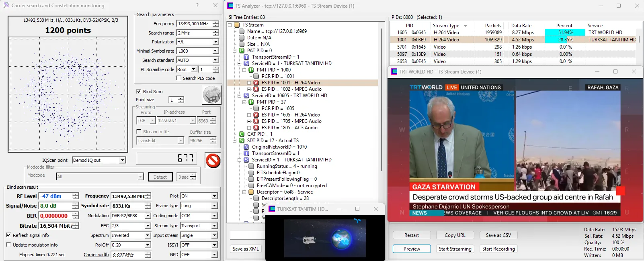Screen dimensions: 644x261
Task: Click the green P icon for PAT PID
Action: [242, 51]
